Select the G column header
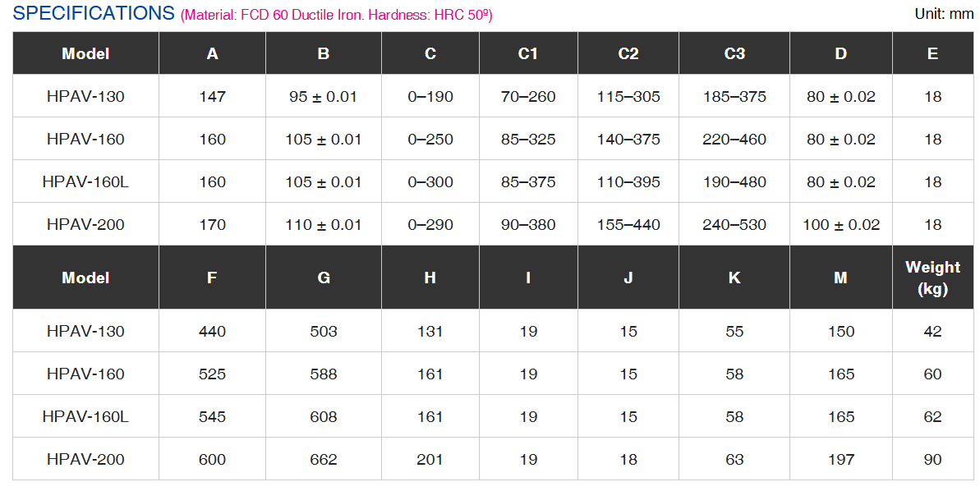Viewport: 980px width, 491px height. (x=324, y=278)
